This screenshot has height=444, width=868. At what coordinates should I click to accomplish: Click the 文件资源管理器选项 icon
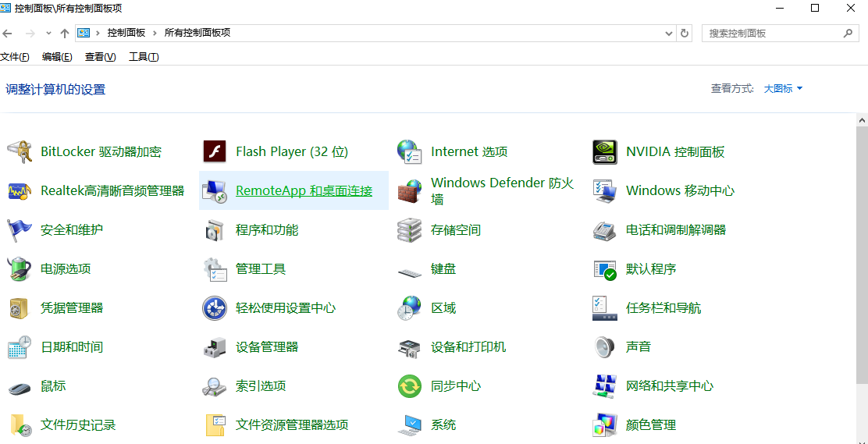[x=215, y=425]
